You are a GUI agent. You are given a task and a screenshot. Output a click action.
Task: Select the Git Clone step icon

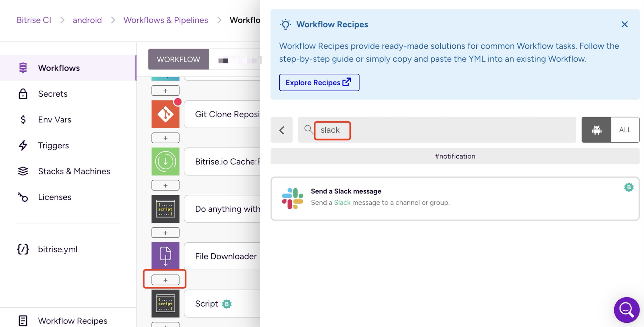tap(165, 114)
